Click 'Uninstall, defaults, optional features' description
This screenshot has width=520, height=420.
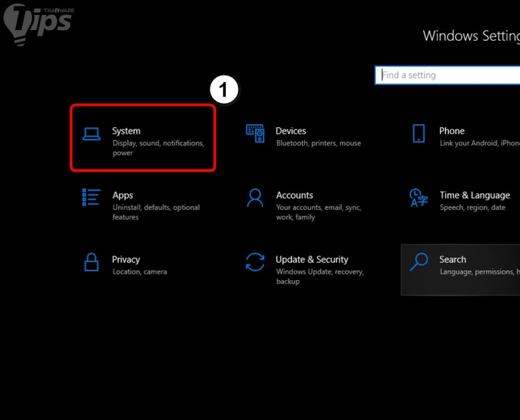click(156, 212)
